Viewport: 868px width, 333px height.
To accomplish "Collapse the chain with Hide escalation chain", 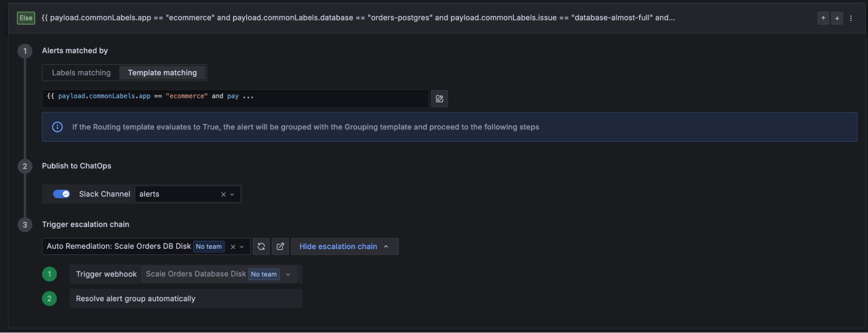I will (344, 246).
